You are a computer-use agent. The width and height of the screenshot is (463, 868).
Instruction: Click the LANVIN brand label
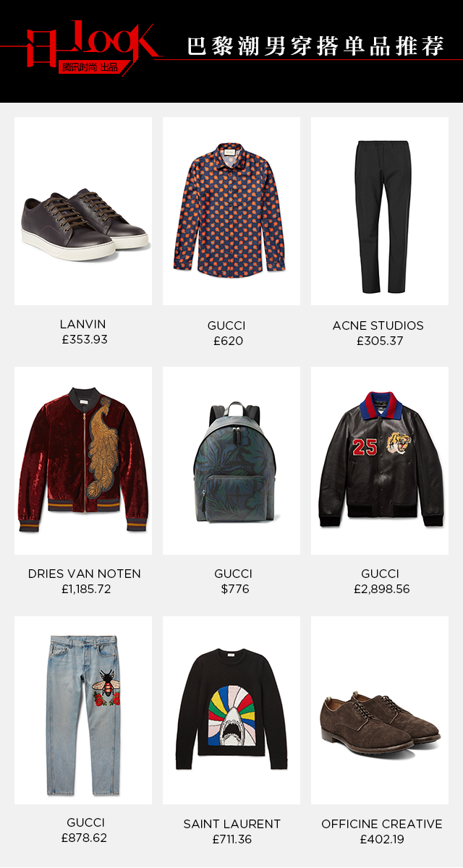pyautogui.click(x=83, y=324)
